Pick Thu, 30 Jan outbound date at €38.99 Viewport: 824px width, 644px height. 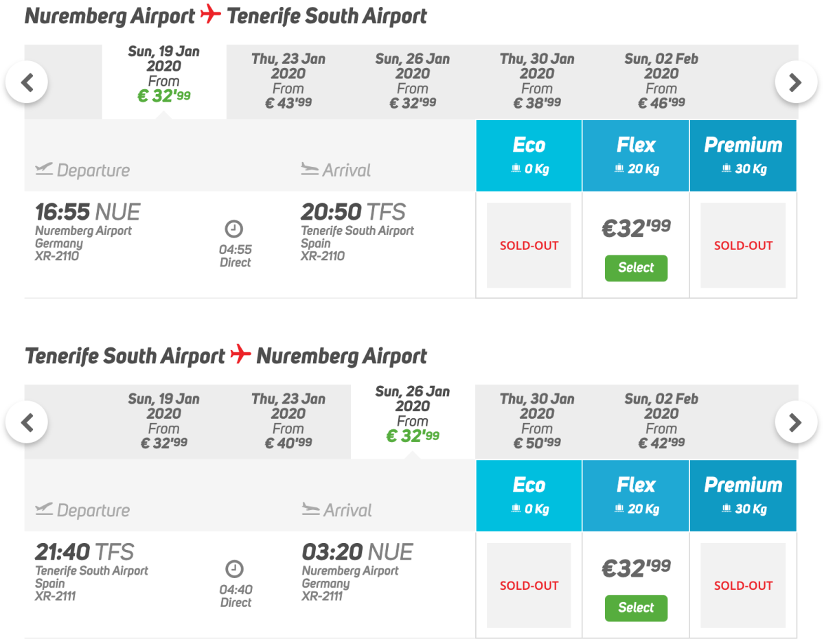coord(537,81)
